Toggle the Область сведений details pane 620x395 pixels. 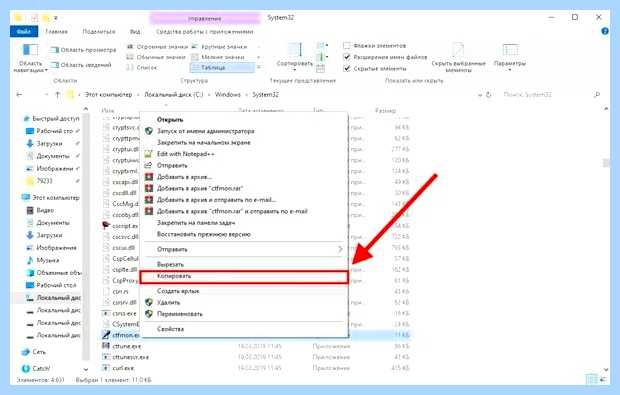click(x=81, y=65)
